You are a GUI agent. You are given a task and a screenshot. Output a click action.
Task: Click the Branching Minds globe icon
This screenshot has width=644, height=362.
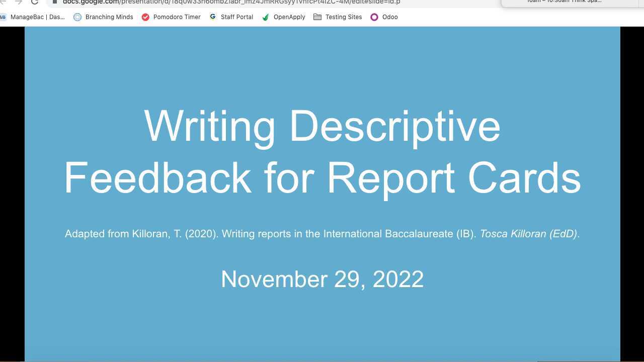(77, 17)
